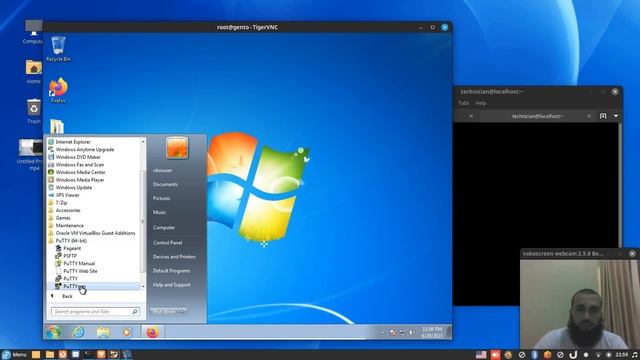This screenshot has width=640, height=360.
Task: Click the Search programs and files box
Action: point(95,311)
